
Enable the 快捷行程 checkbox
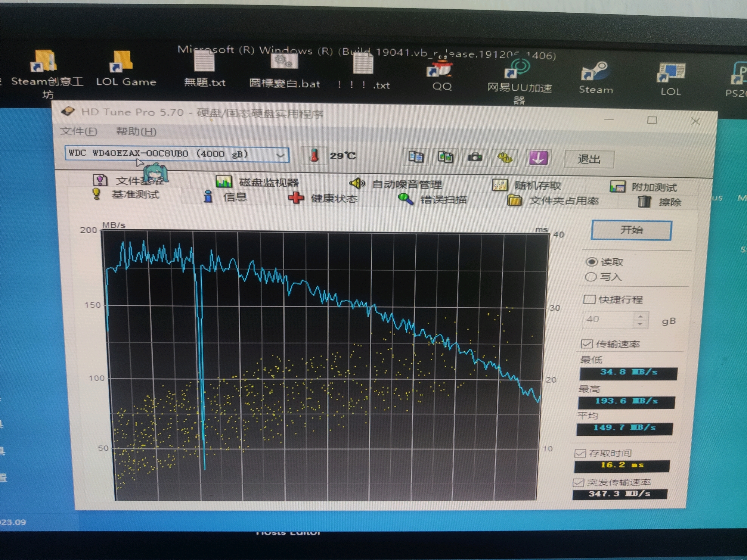pos(589,299)
